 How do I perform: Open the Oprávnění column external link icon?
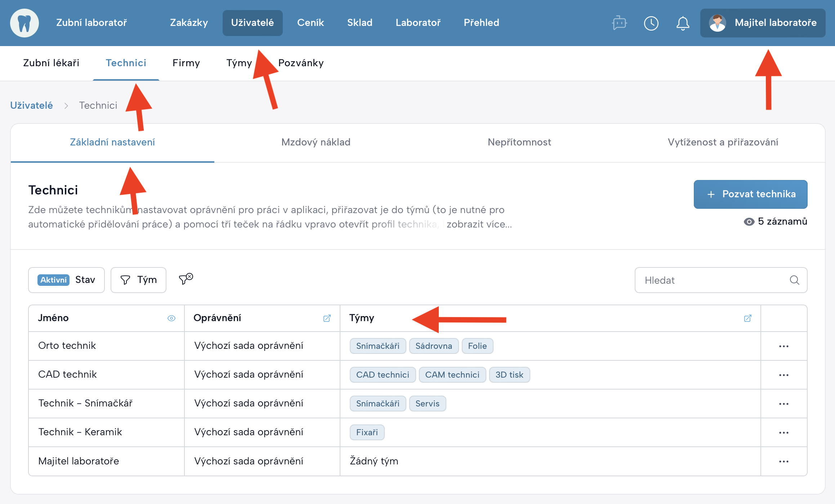327,318
